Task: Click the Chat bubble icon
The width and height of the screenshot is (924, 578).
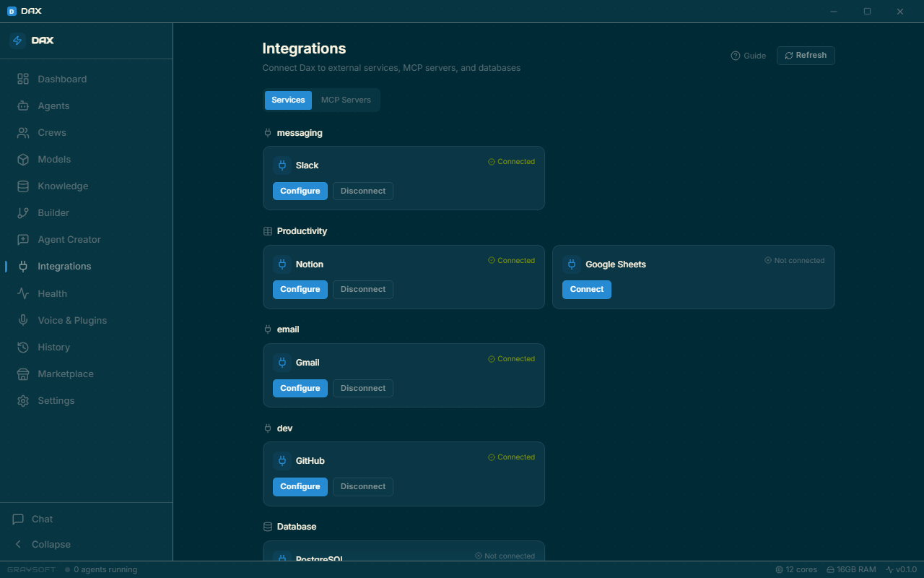Action: [x=18, y=519]
